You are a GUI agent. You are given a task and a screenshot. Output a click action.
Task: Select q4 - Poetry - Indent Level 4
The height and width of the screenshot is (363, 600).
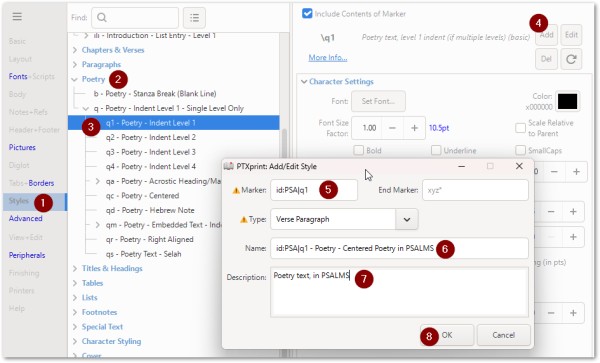point(151,167)
